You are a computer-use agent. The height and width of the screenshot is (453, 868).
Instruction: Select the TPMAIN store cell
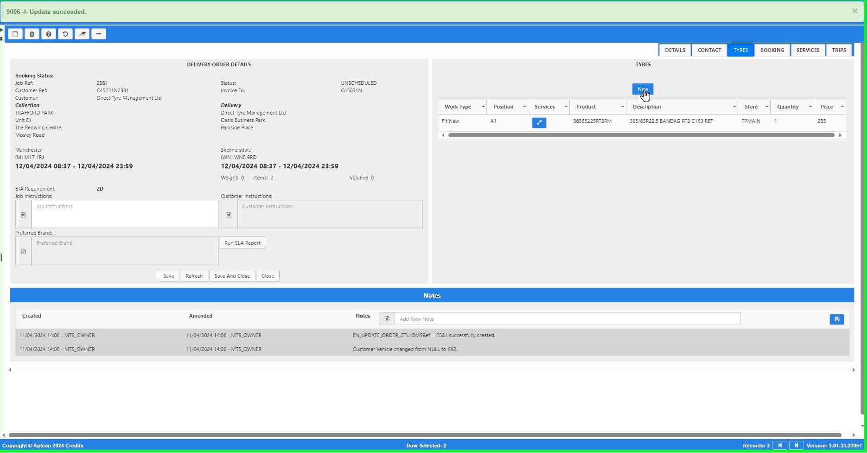(x=751, y=121)
